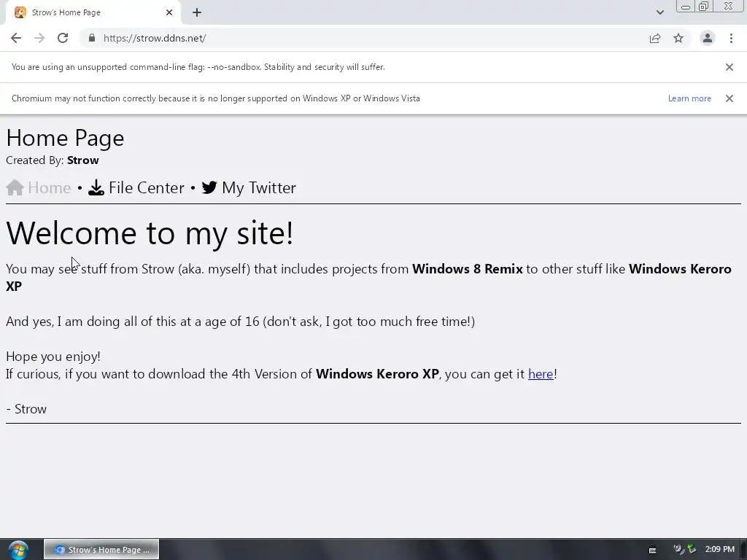Click the forward navigation arrow
The height and width of the screenshot is (560, 747).
[39, 38]
